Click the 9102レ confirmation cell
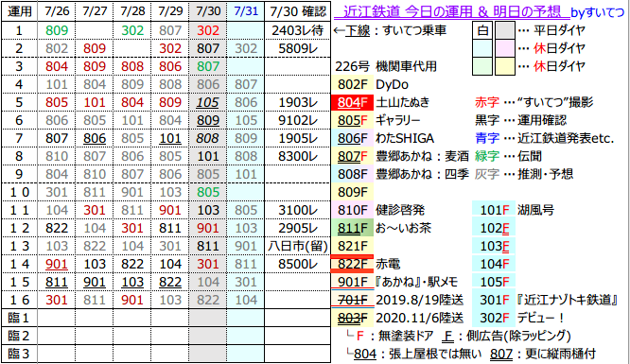 tap(298, 120)
